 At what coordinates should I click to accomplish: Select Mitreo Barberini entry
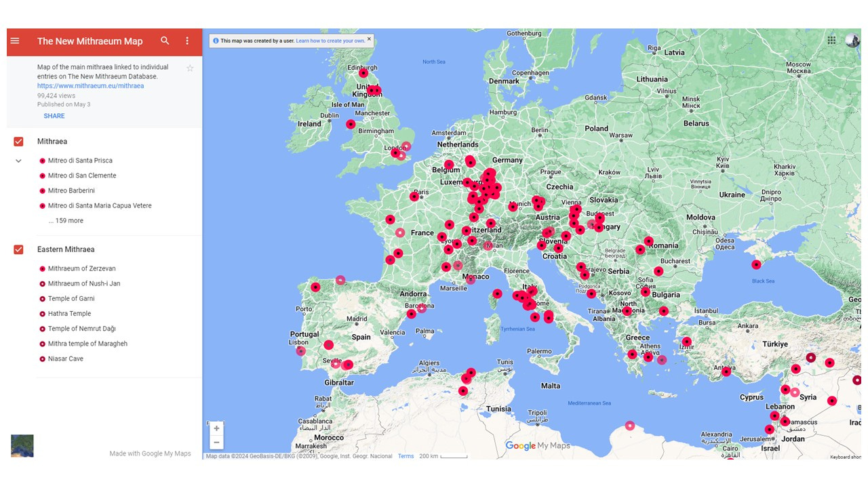[x=71, y=190]
